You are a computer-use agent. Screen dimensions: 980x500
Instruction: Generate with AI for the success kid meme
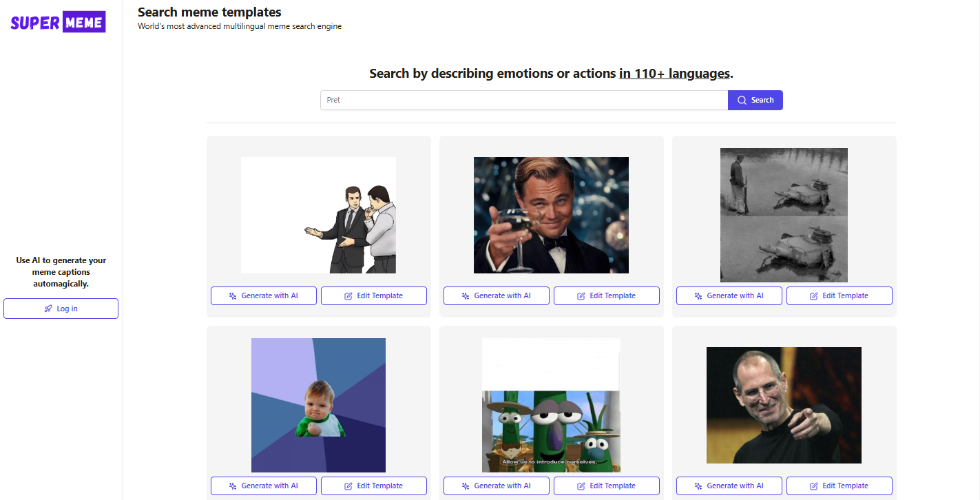click(x=264, y=486)
